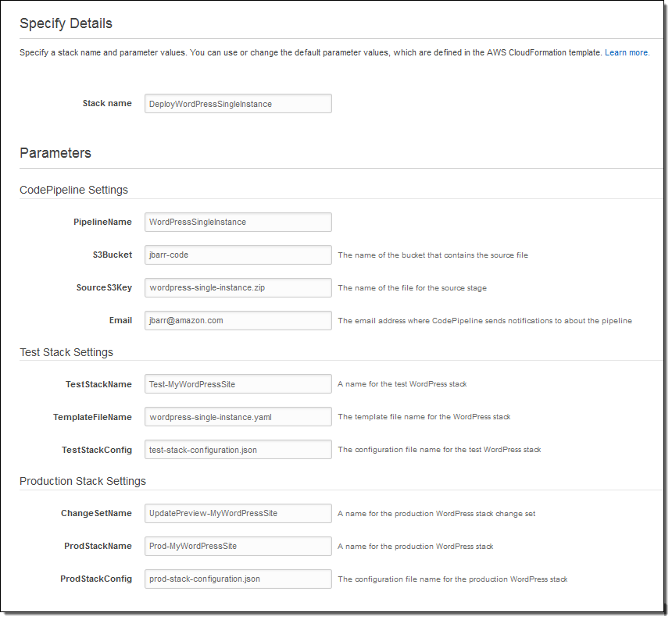This screenshot has width=672, height=620.
Task: Click the ChangeSetName field label
Action: click(96, 513)
